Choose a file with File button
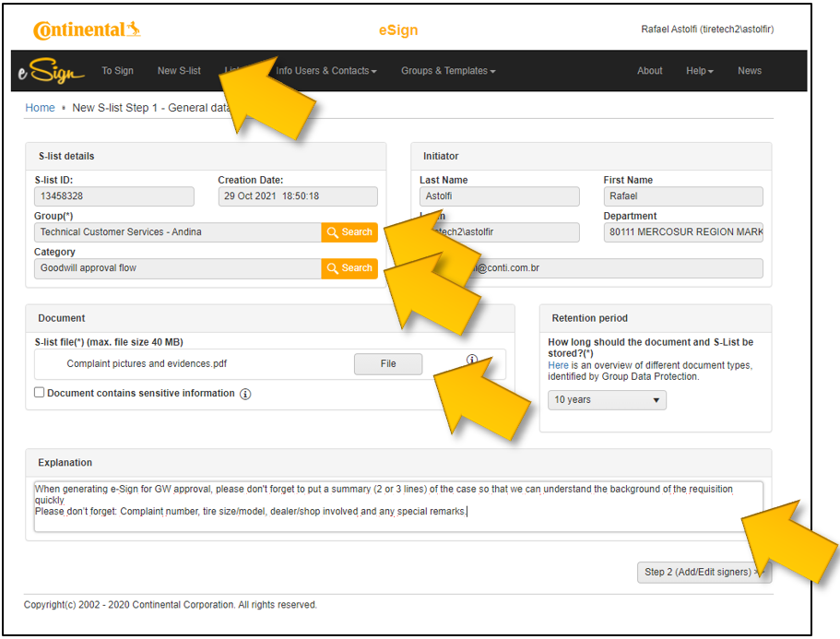Image resolution: width=840 pixels, height=639 pixels. tap(388, 363)
